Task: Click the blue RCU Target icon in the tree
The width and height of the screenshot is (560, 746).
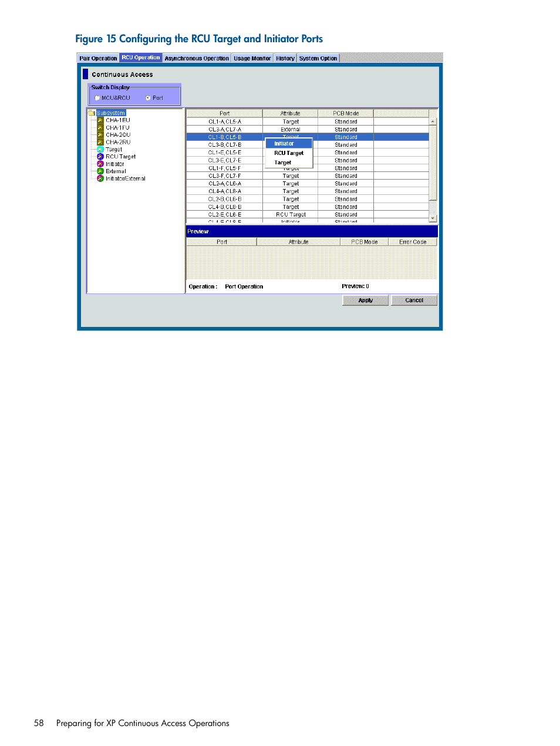Action: coord(100,157)
